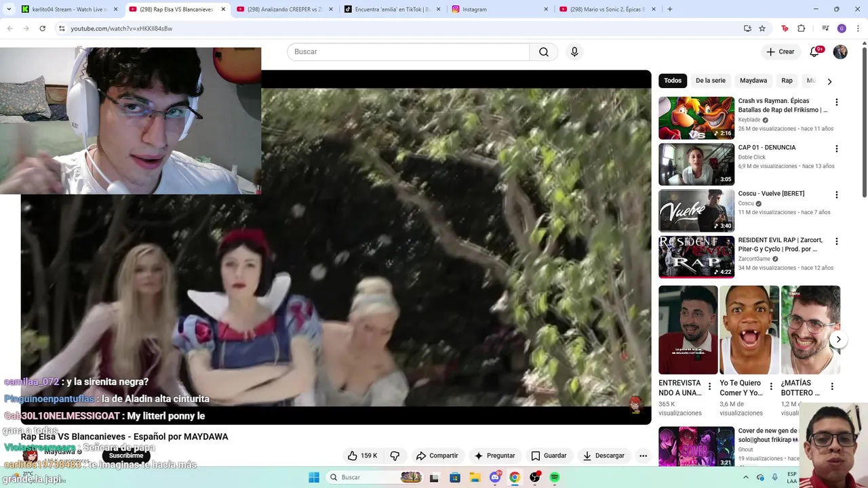Open Cover de new gen video thumbnail

click(696, 447)
